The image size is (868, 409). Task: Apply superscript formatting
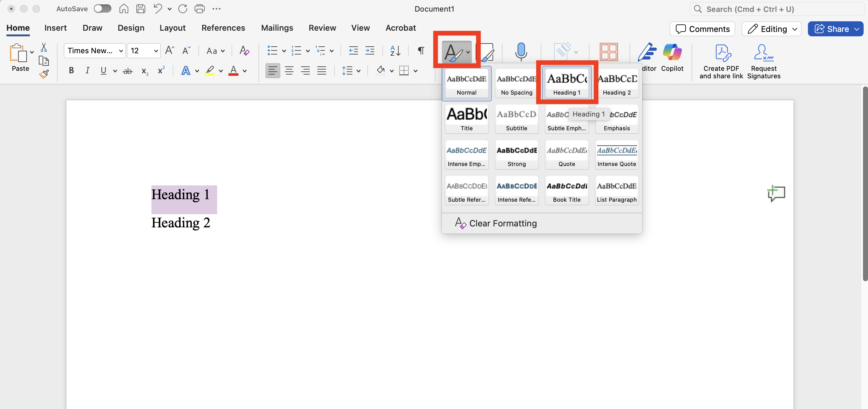161,70
